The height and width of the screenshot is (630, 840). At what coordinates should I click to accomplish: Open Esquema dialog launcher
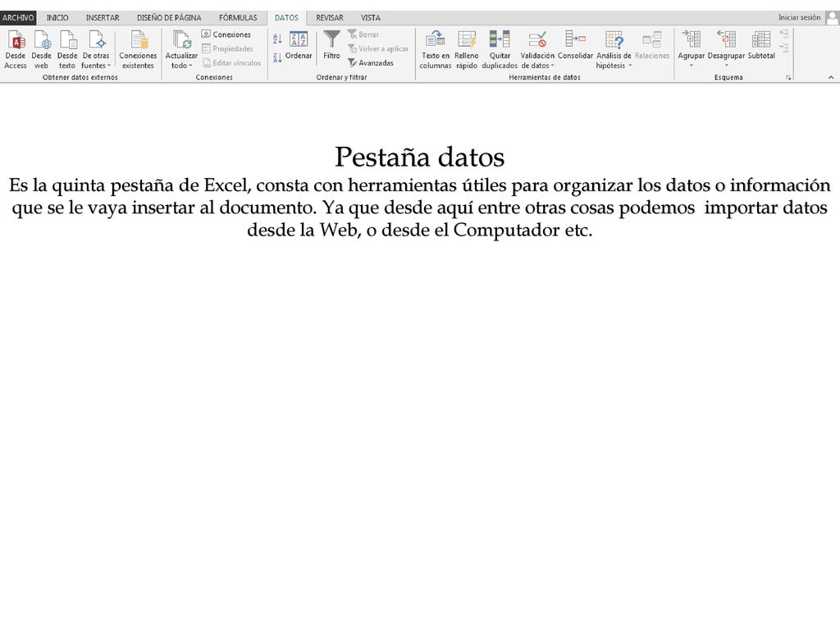788,78
